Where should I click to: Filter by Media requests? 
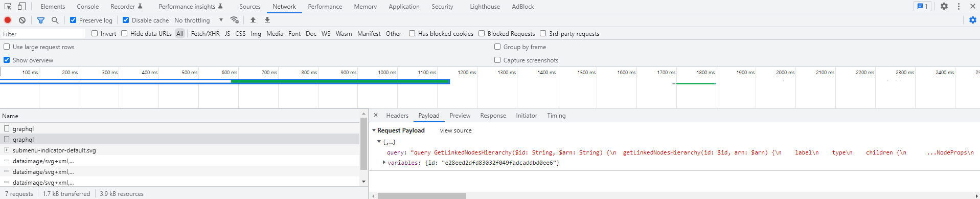(275, 33)
